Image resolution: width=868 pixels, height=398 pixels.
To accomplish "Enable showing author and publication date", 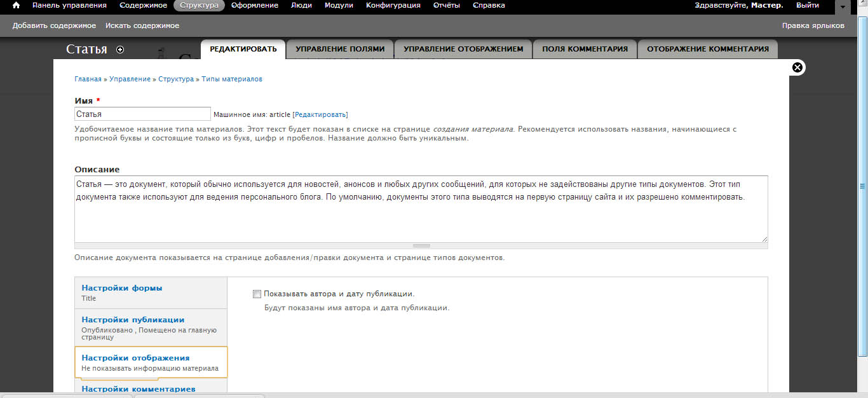I will coord(257,294).
